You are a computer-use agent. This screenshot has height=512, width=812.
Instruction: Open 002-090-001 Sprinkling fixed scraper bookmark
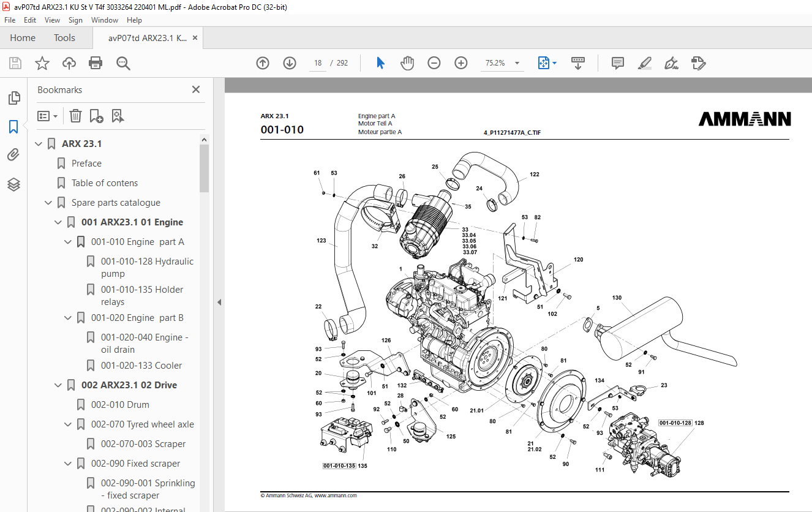pos(148,489)
